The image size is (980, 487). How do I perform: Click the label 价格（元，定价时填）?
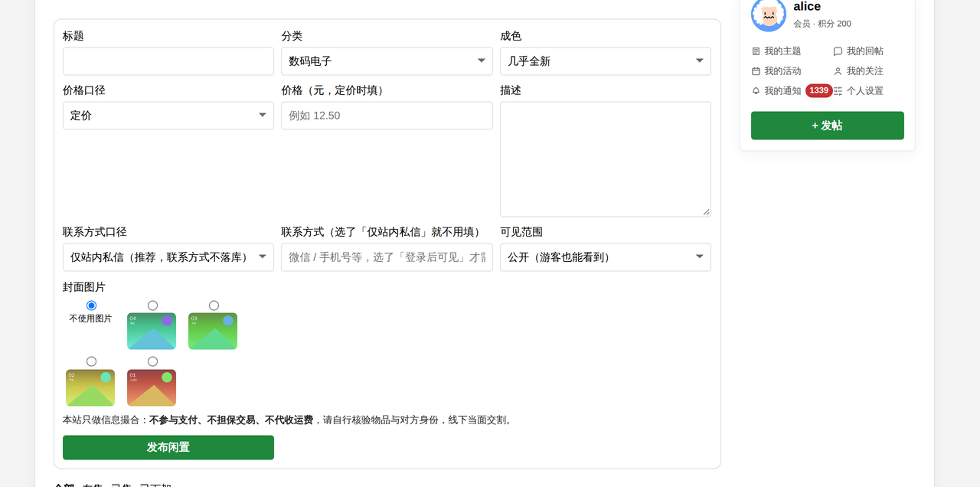point(335,90)
